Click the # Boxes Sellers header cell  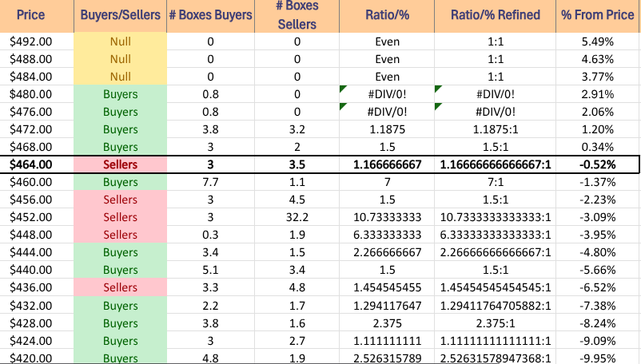click(297, 15)
